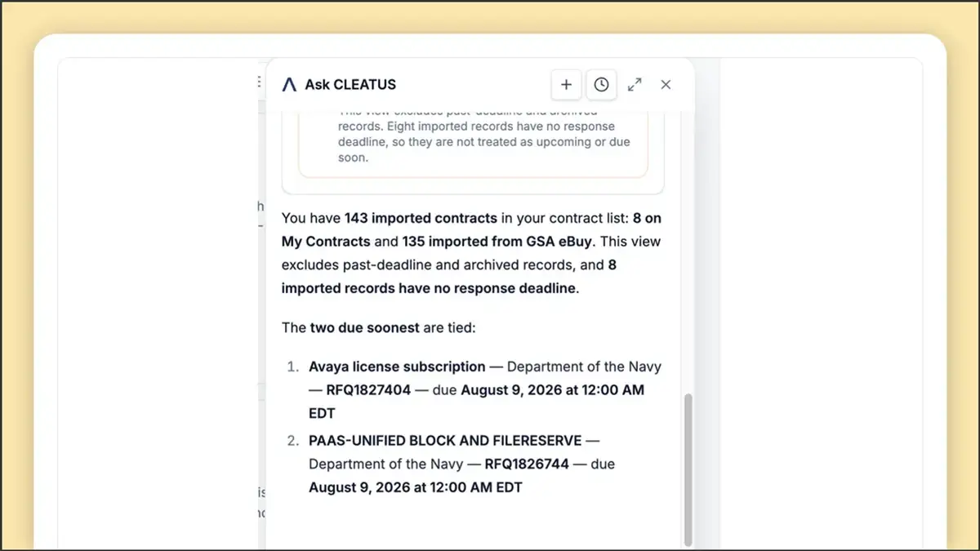Select "PAAS-UNIFIED BLOCK AND FILERESERVE" text

(x=445, y=441)
